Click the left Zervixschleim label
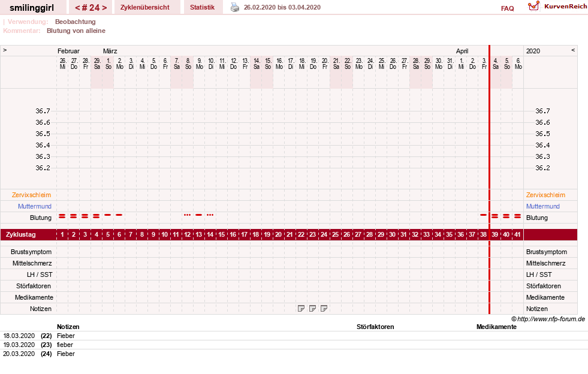Viewport: 588px width, 374px height. (32, 195)
